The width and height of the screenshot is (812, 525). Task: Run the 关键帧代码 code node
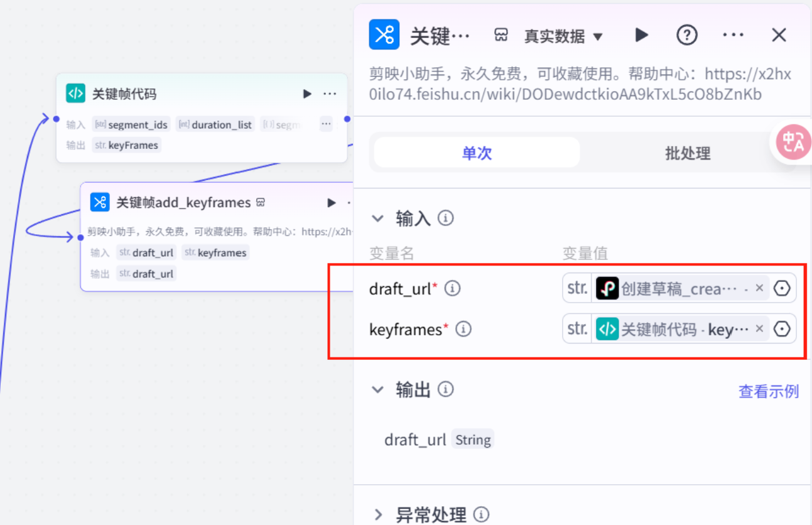pyautogui.click(x=307, y=94)
